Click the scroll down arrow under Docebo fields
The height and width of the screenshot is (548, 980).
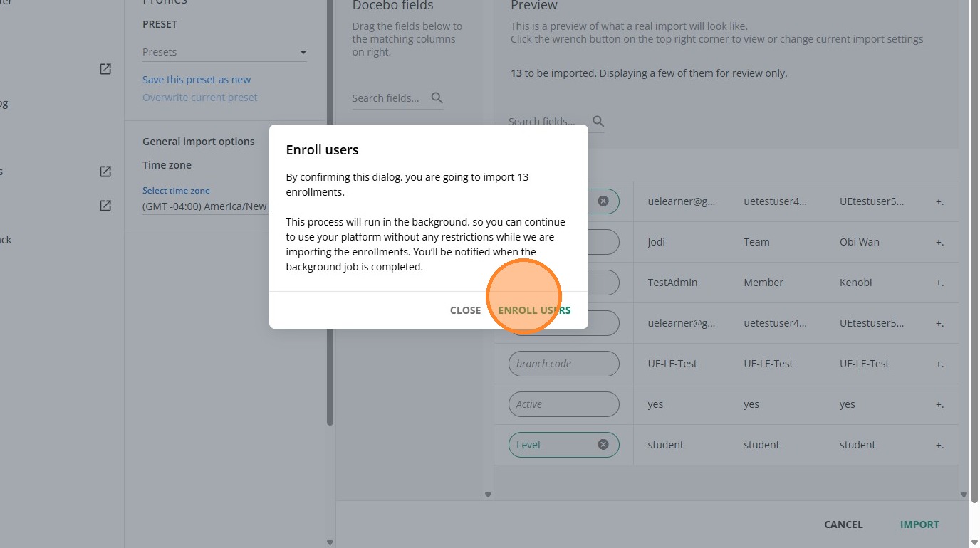488,495
